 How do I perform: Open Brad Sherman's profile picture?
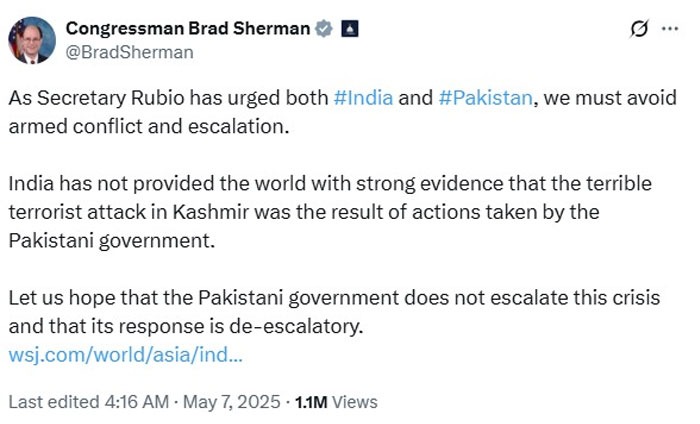[31, 40]
